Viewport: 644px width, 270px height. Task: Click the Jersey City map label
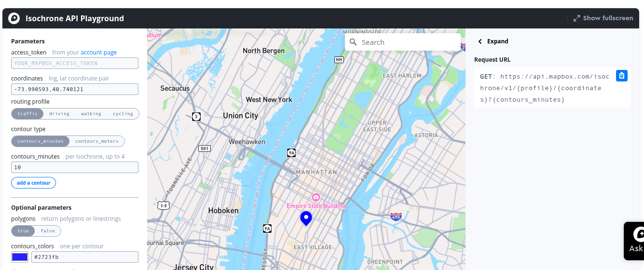193,267
